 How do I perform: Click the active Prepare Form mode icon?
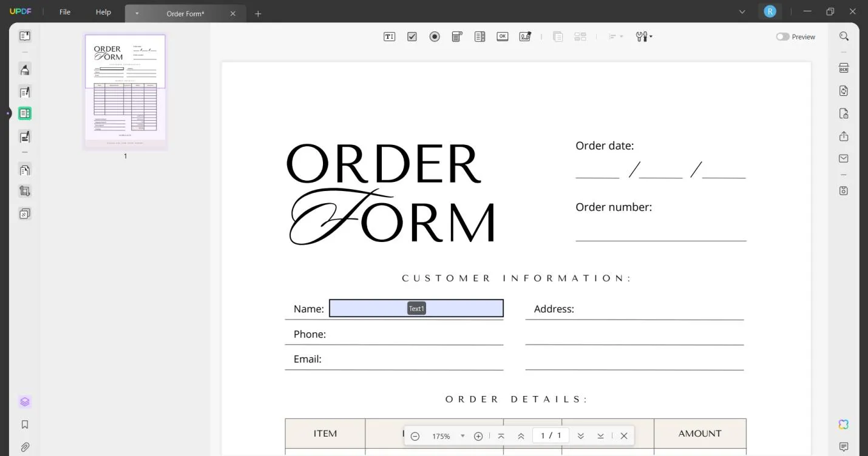point(25,113)
